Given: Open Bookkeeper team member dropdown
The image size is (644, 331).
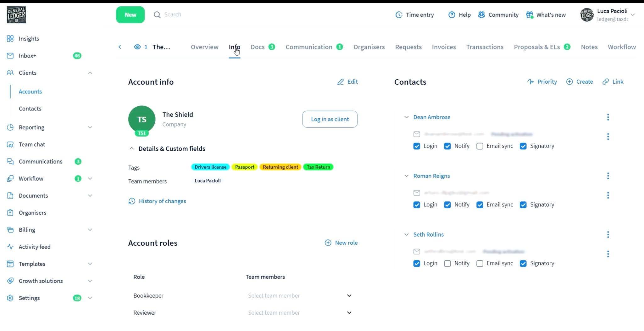Looking at the screenshot, I should pos(300,295).
